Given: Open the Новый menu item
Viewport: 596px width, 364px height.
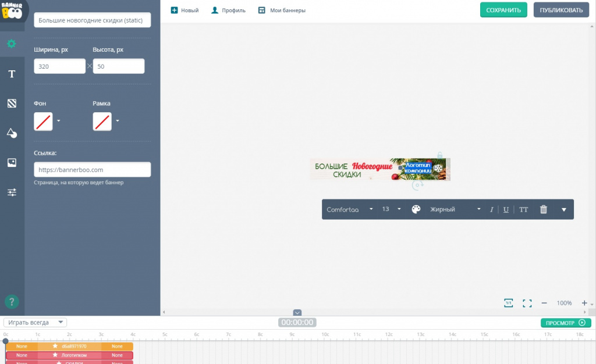Looking at the screenshot, I should point(185,10).
